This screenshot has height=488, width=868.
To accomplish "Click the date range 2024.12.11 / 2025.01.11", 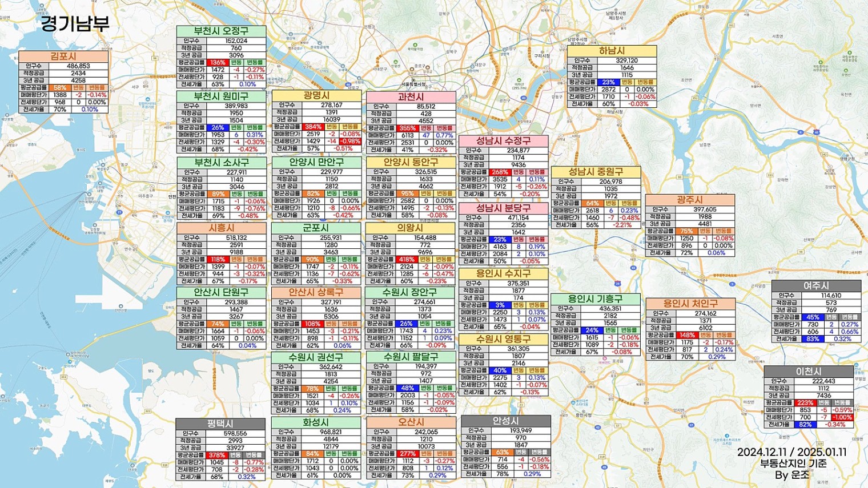I will point(791,452).
